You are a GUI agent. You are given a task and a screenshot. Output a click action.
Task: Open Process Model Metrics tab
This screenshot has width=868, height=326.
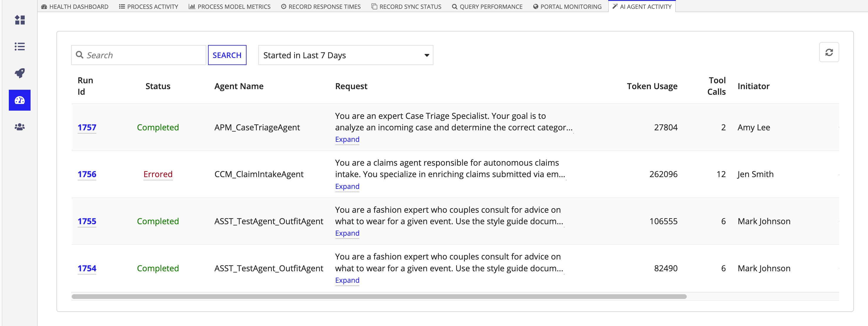229,6
